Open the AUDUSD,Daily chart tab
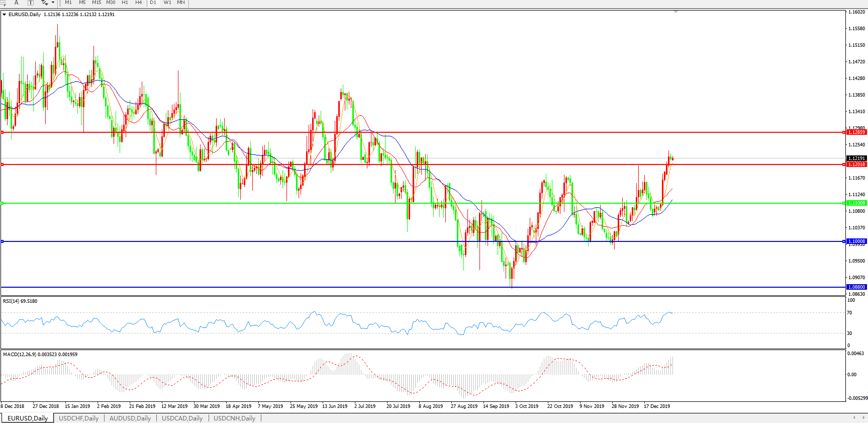This screenshot has height=423, width=868. click(130, 418)
